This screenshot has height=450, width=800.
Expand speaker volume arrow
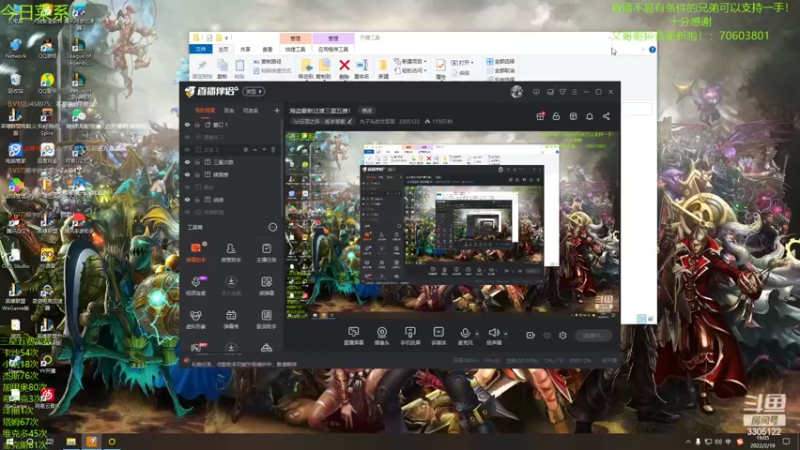(x=506, y=334)
